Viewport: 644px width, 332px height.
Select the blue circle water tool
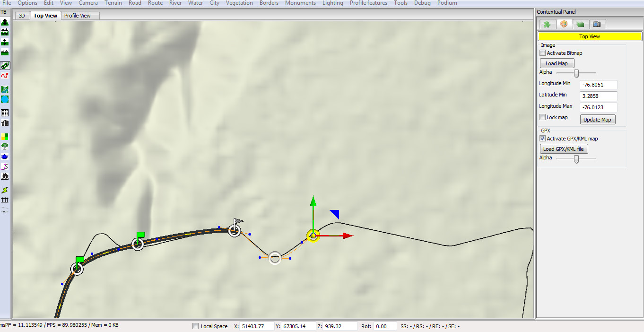point(5,99)
